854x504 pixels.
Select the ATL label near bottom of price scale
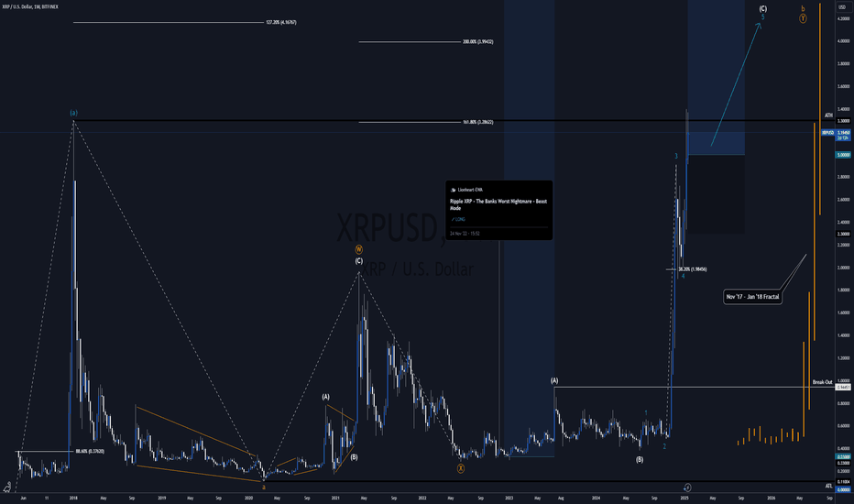coord(828,486)
